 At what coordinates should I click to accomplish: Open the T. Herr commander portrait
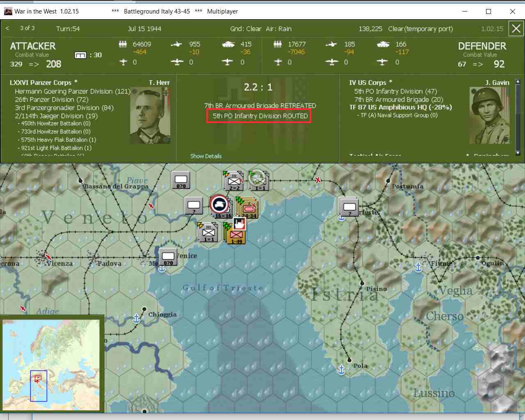point(150,116)
